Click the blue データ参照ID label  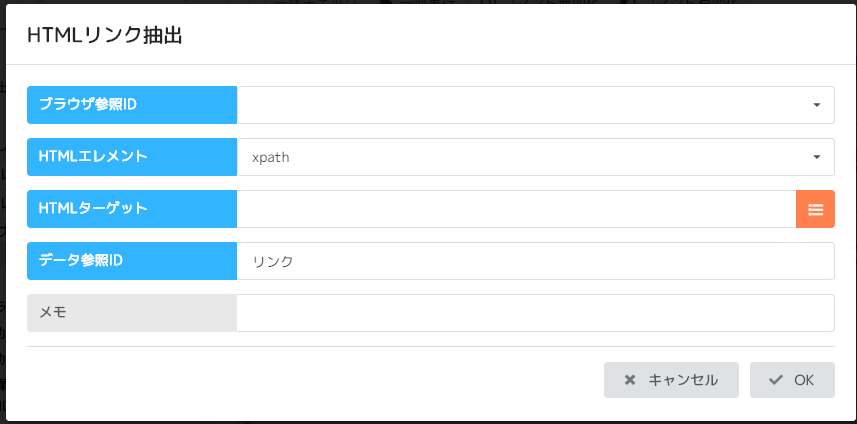[x=132, y=260]
